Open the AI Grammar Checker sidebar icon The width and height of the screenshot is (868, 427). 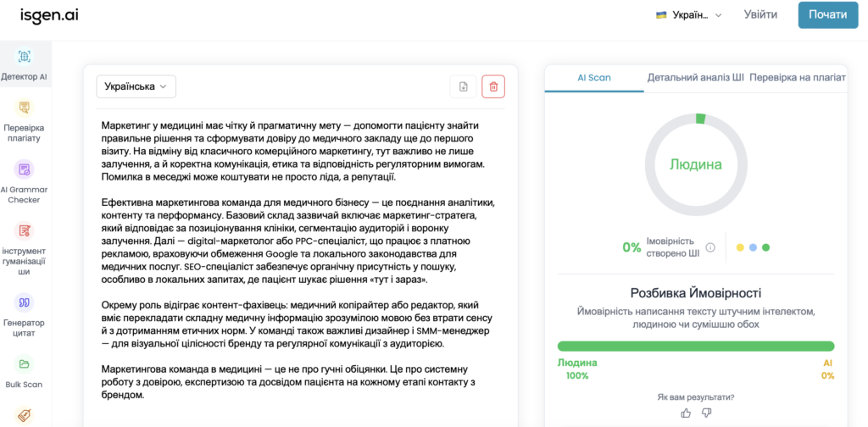25,169
